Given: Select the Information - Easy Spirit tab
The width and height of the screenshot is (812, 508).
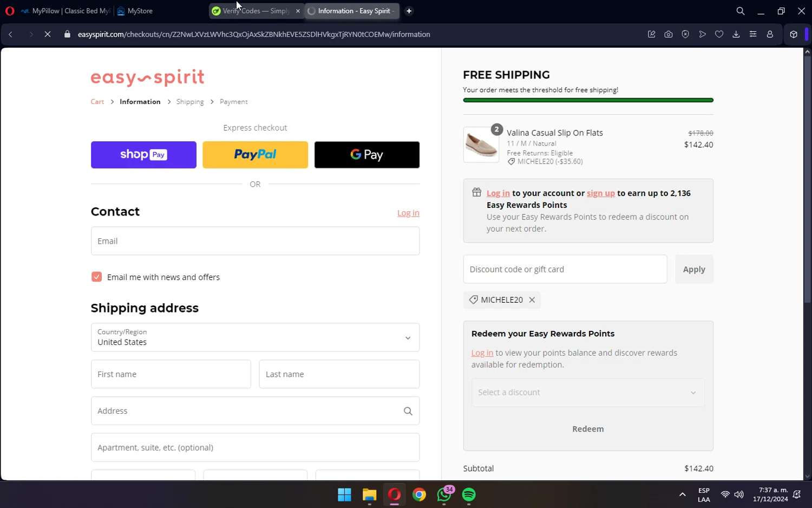Looking at the screenshot, I should coord(352,11).
